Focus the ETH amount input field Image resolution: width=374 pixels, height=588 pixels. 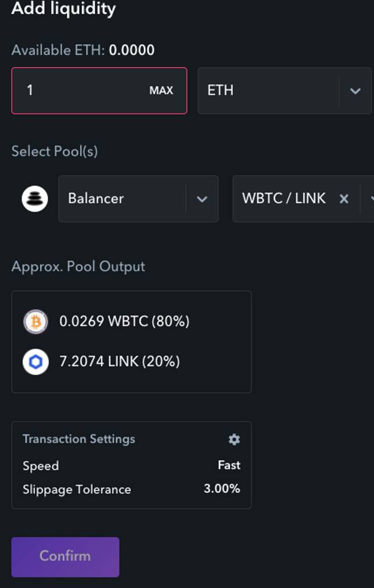[99, 91]
